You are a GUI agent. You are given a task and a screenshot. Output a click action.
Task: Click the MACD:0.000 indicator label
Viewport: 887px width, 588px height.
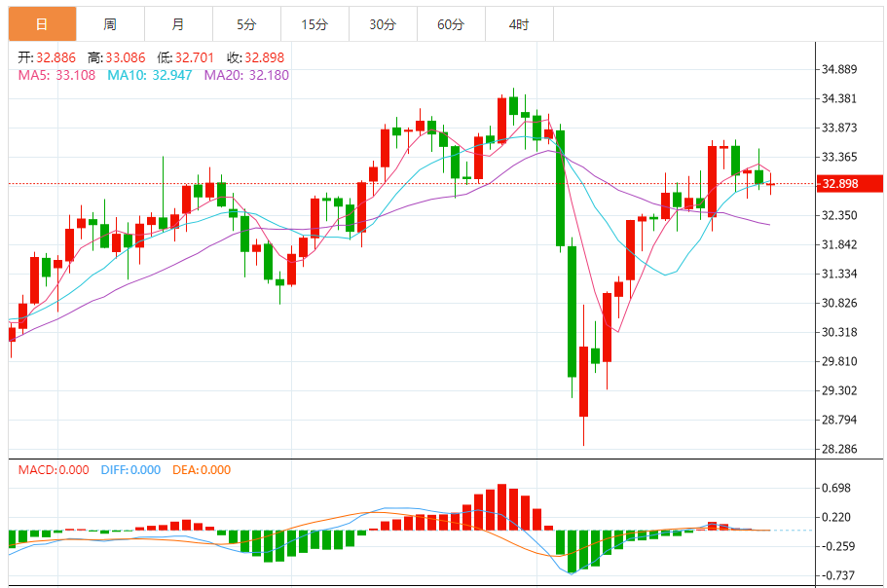point(54,470)
